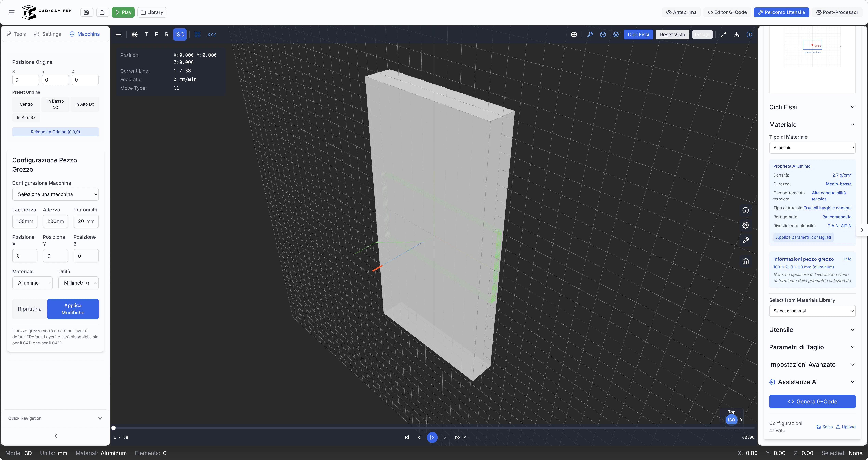Open the Anteprima view

681,12
